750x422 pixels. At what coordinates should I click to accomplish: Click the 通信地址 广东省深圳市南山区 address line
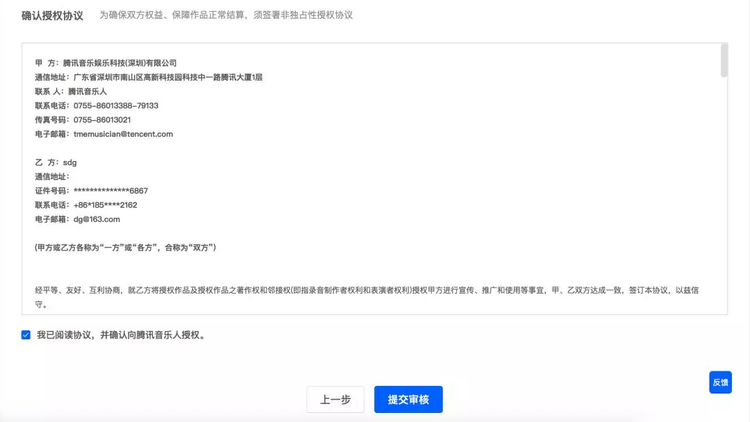(148, 77)
